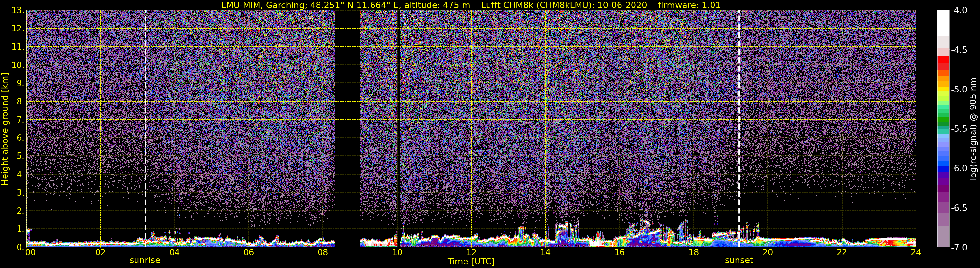
Task: Click the white segment at colorbar top
Action: click(943, 23)
